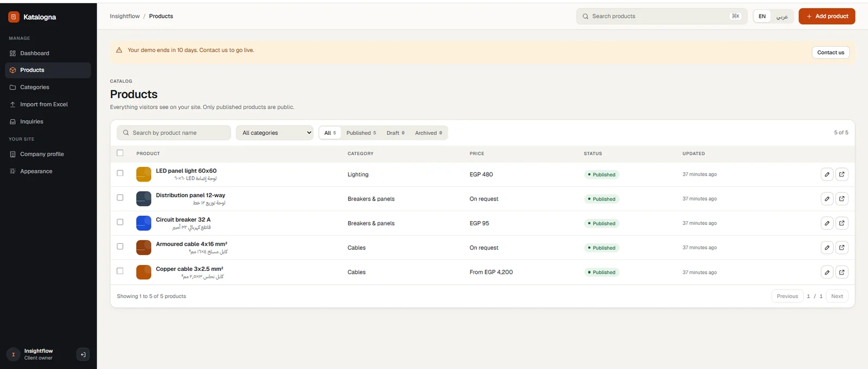Open Distribution panel 12-way external link icon
Viewport: 868px width, 369px height.
(842, 199)
